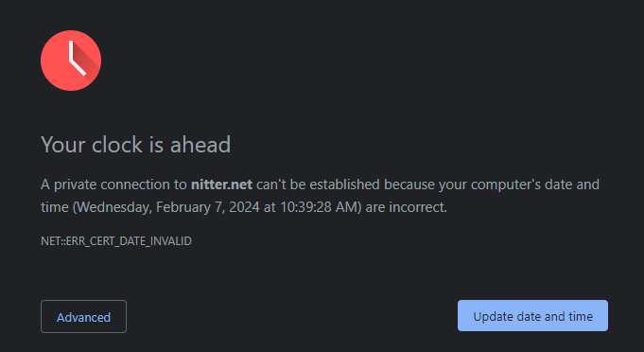The width and height of the screenshot is (644, 352).
Task: Select the 'Your clock is ahead' heading
Action: click(136, 145)
